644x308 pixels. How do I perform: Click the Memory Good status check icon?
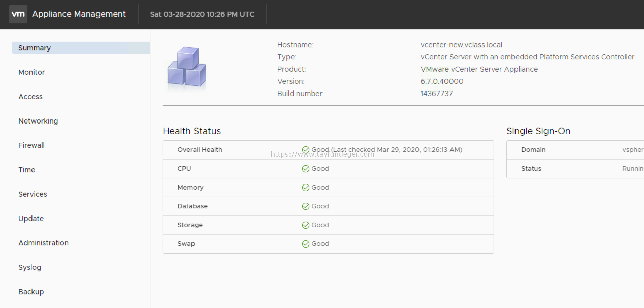[x=305, y=188]
